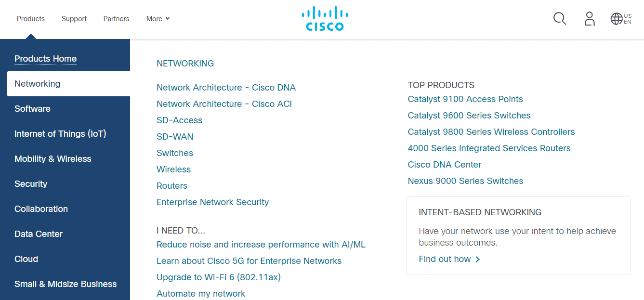Open the search icon

click(559, 18)
